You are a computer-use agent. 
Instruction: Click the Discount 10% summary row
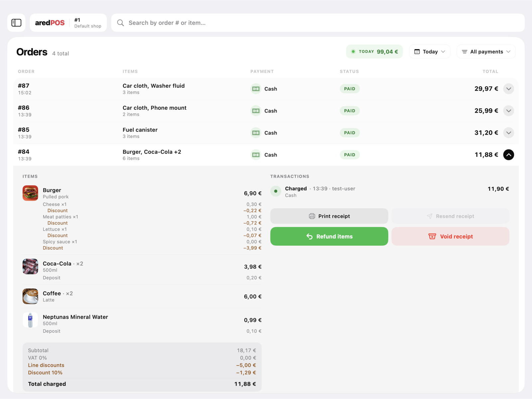[x=142, y=372]
